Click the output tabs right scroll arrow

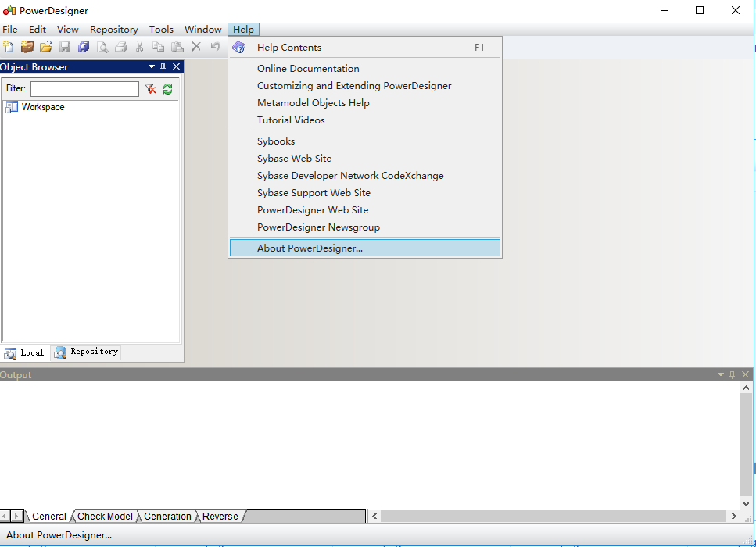pyautogui.click(x=16, y=517)
